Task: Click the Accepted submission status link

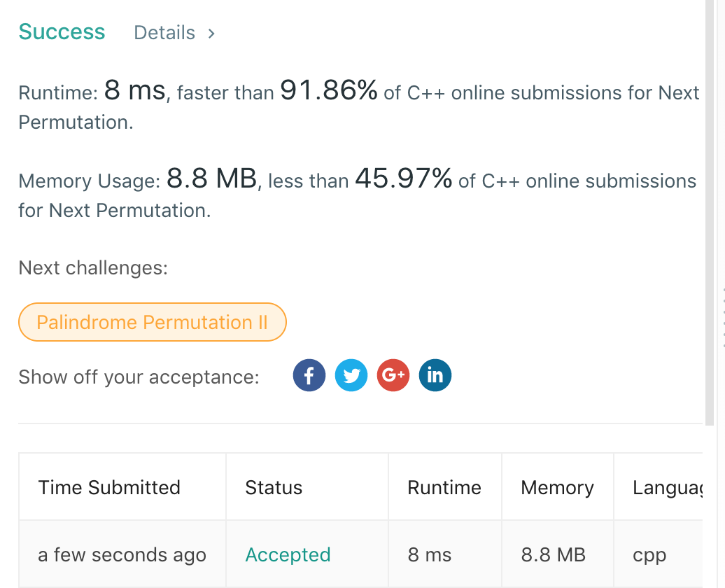Action: click(x=288, y=555)
